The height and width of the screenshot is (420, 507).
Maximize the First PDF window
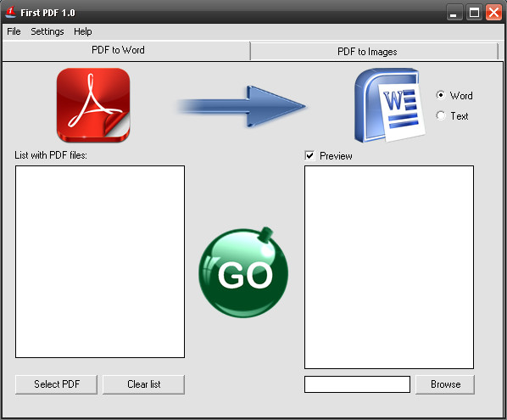[x=474, y=13]
